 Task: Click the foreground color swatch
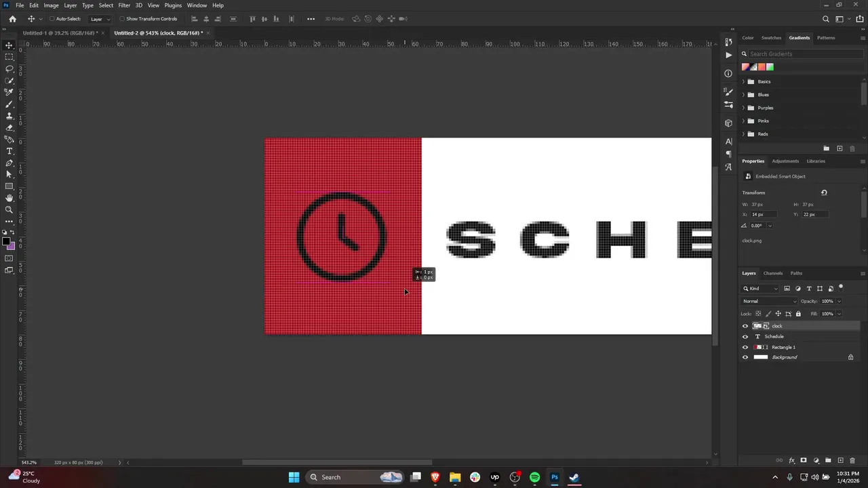coord(6,241)
